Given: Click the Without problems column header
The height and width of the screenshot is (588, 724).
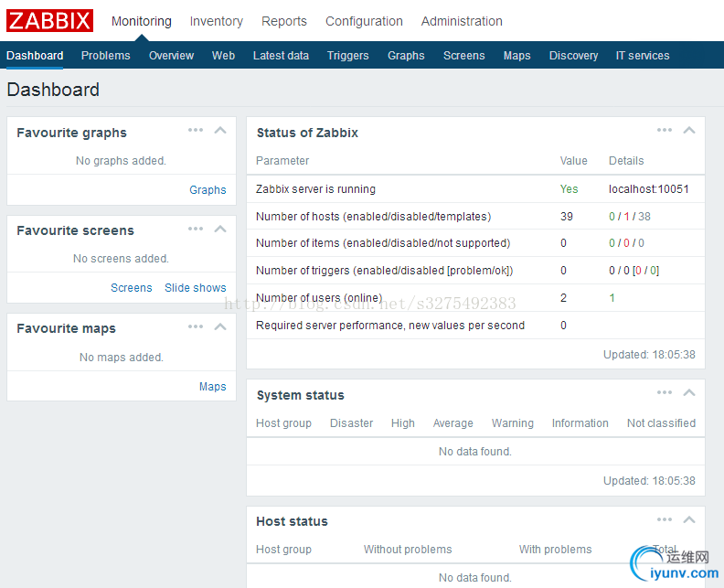Looking at the screenshot, I should pos(408,550).
